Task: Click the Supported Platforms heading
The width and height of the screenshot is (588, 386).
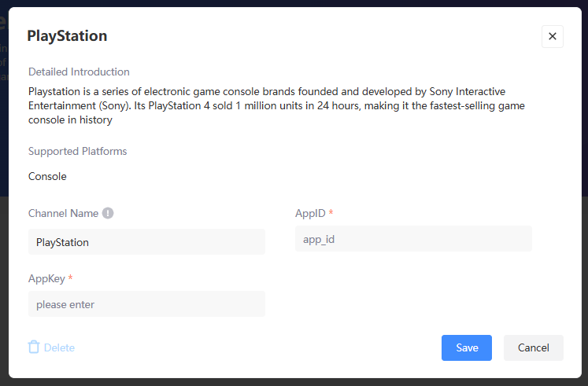Action: pos(78,151)
